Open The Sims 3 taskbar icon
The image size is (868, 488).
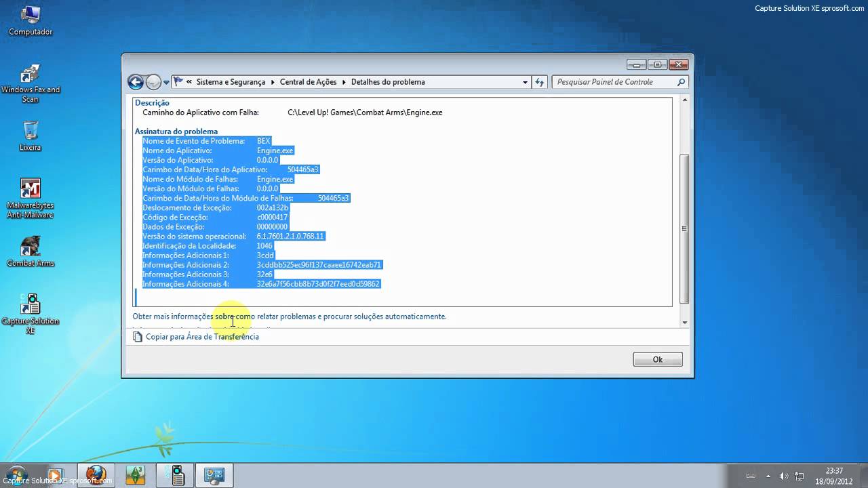136,475
